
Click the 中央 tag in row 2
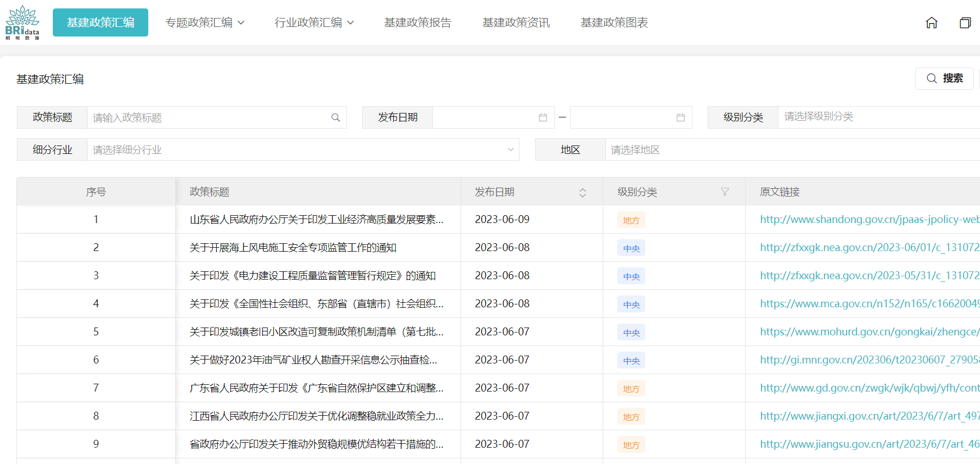pyautogui.click(x=631, y=248)
